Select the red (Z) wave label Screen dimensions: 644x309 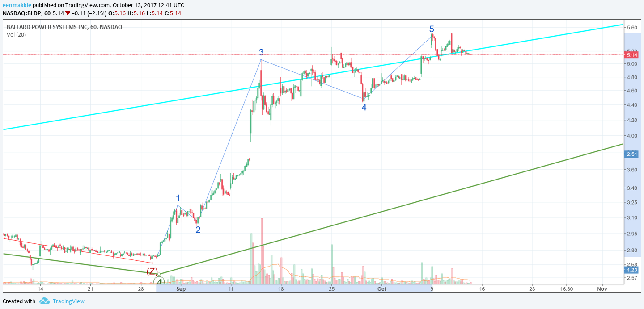point(152,271)
